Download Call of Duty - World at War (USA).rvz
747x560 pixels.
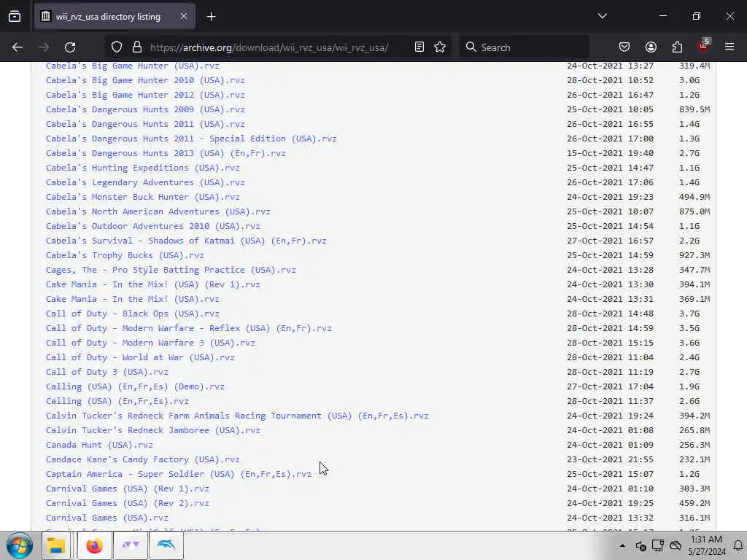click(140, 357)
